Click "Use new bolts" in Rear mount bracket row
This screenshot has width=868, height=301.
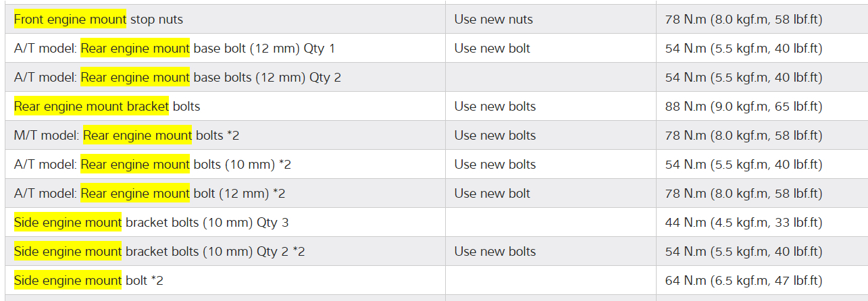pos(494,107)
